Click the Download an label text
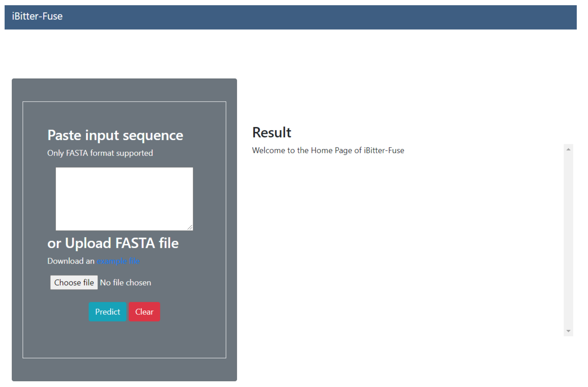This screenshot has height=387, width=588. coord(71,261)
